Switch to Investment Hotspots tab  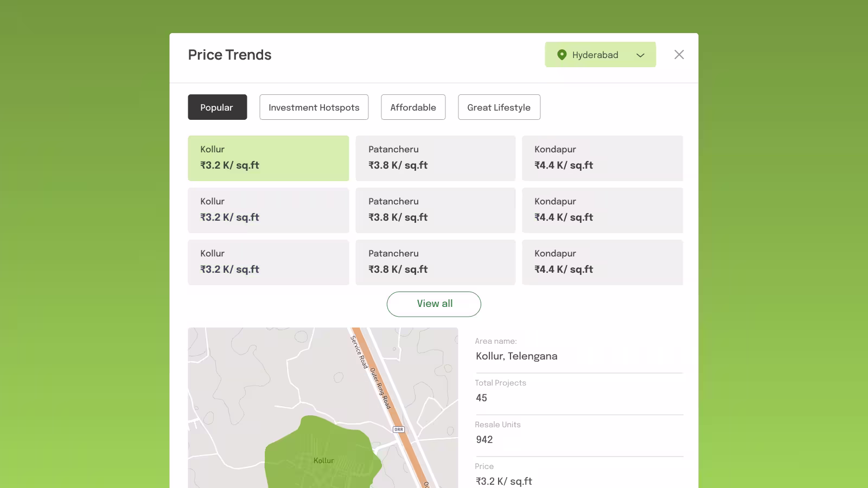pyautogui.click(x=314, y=107)
